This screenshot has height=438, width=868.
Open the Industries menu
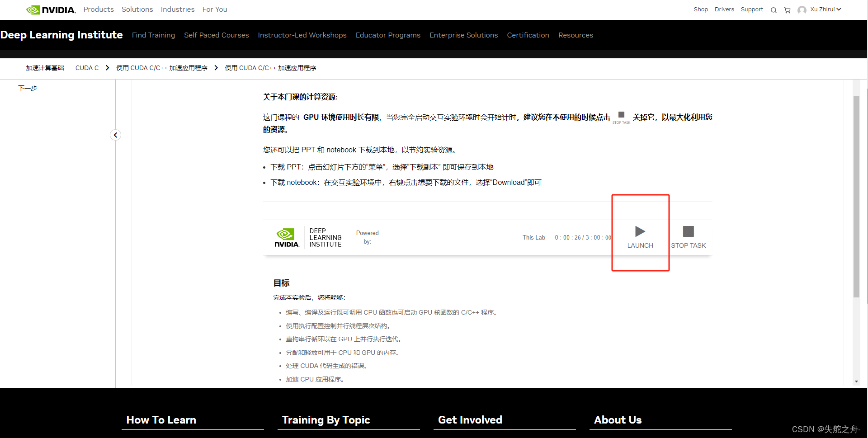coord(178,9)
